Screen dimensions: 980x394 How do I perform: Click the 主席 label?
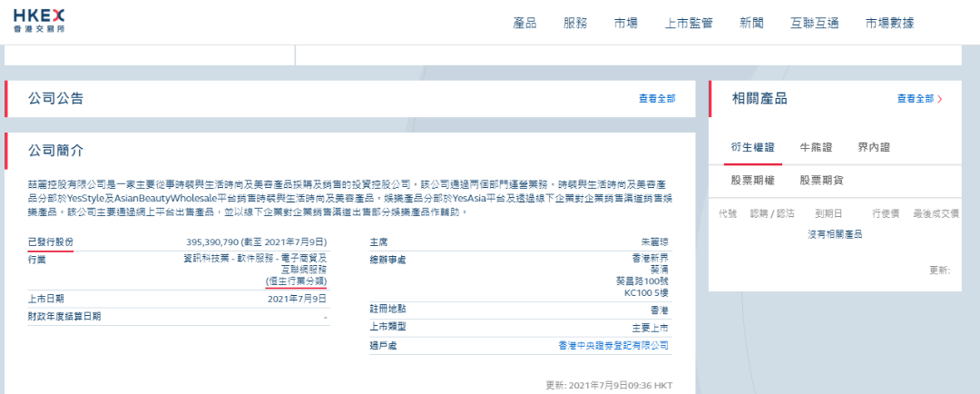378,242
